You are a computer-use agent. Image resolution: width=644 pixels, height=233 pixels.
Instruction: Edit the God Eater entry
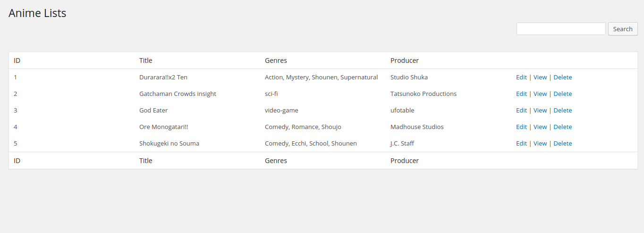pyautogui.click(x=521, y=111)
